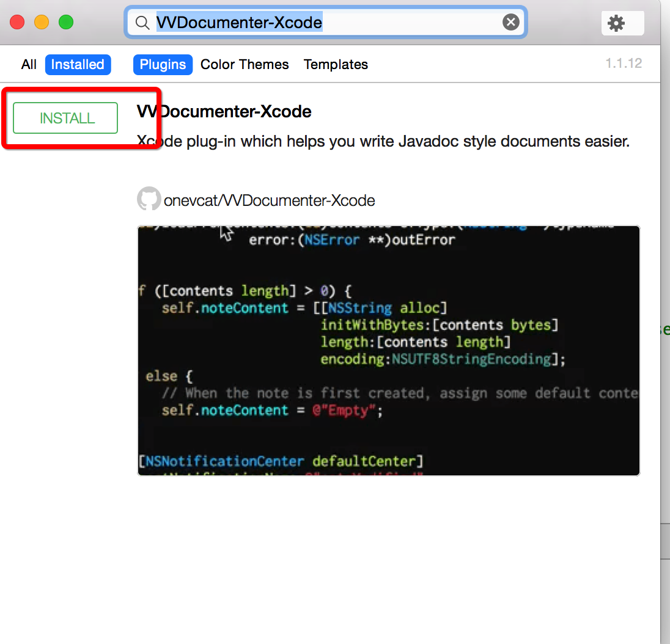670x644 pixels.
Task: Open the onevcat/VVDocumenter-Xcode repository link
Action: click(x=269, y=200)
